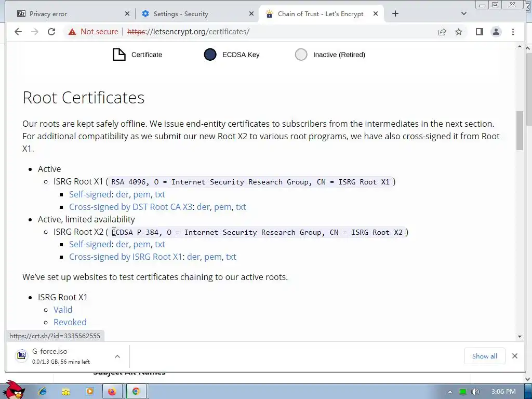Viewport: 532px width, 399px height.
Task: Open ISRG Root X1 self-signed txt
Action: click(x=160, y=194)
